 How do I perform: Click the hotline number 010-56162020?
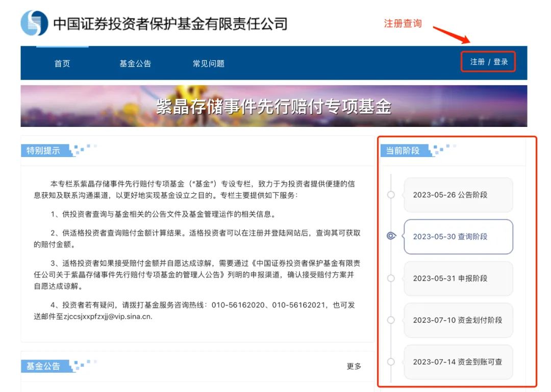click(238, 305)
